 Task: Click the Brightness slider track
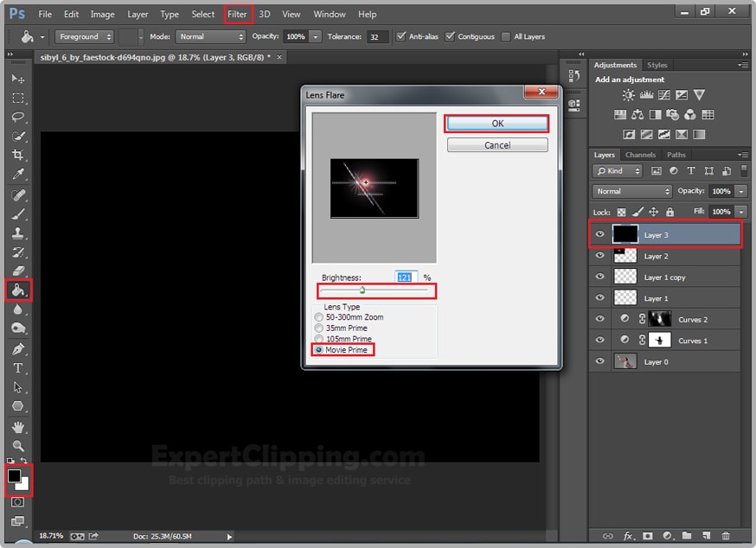[x=376, y=290]
